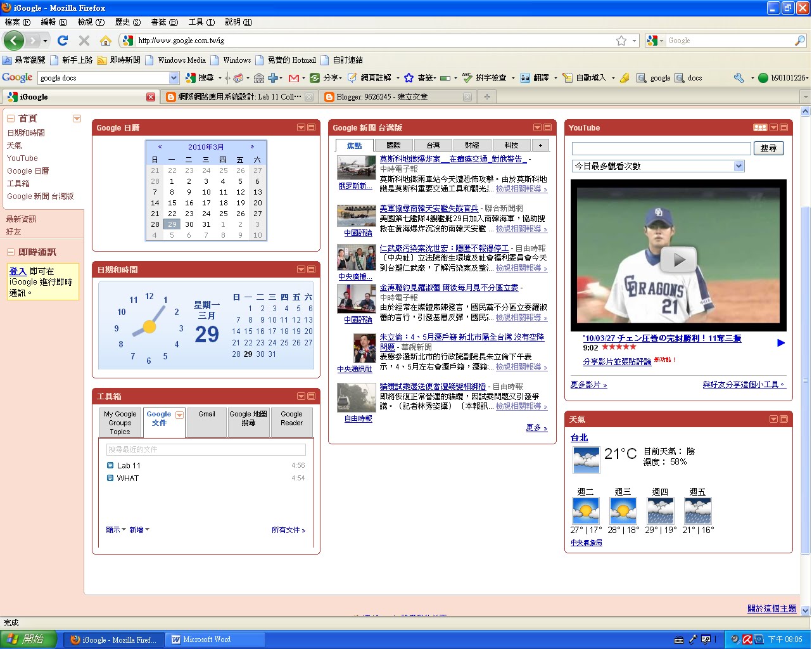Open the Windows 開始 Start button
Image resolution: width=812 pixels, height=649 pixels.
tap(29, 639)
